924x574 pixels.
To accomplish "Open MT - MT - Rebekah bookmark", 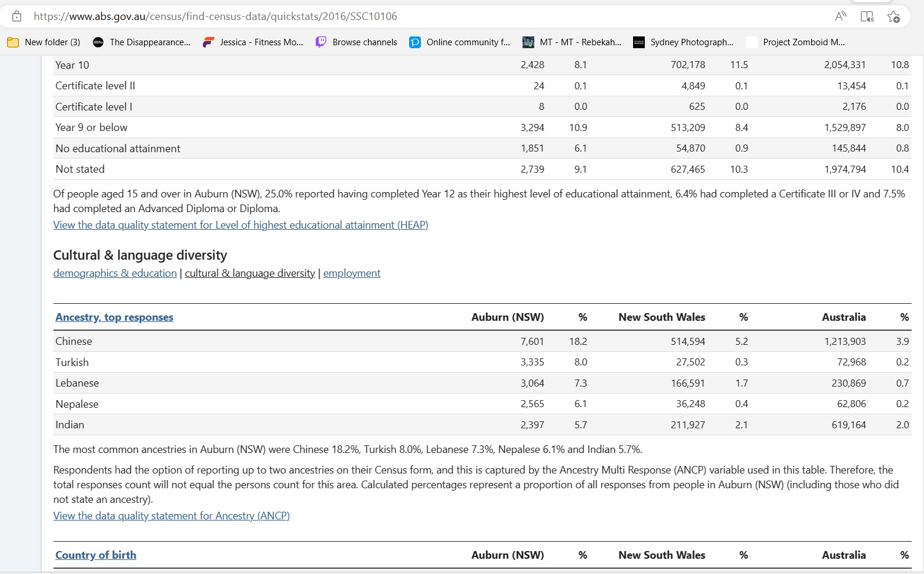I will pos(572,42).
